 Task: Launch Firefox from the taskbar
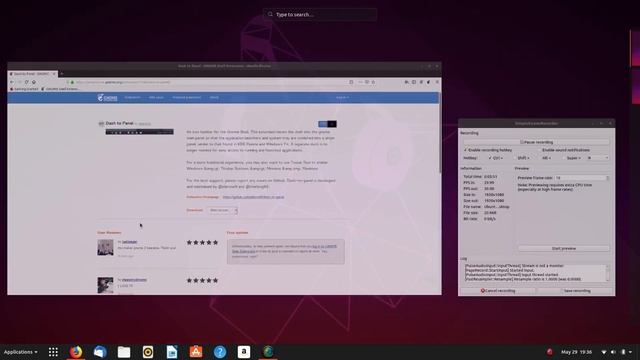pyautogui.click(x=76, y=352)
